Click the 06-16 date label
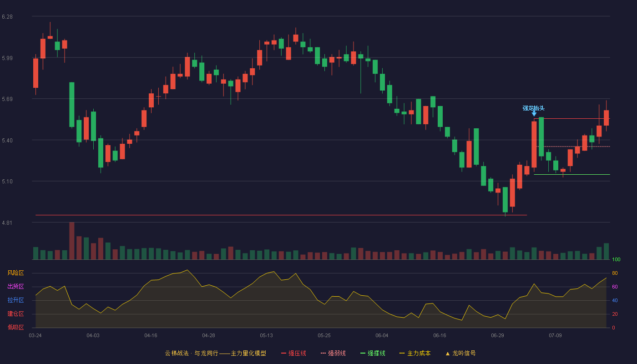This screenshot has height=364, width=637. point(440,335)
